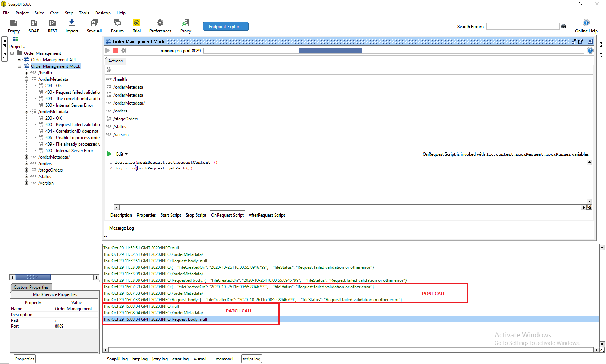Click the Search Forum input field

(523, 26)
